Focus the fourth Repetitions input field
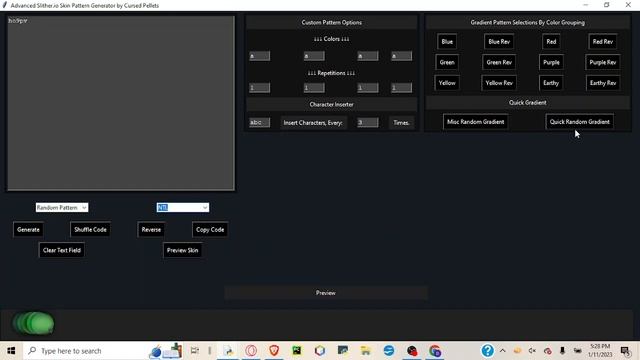The image size is (640, 360). tap(402, 87)
